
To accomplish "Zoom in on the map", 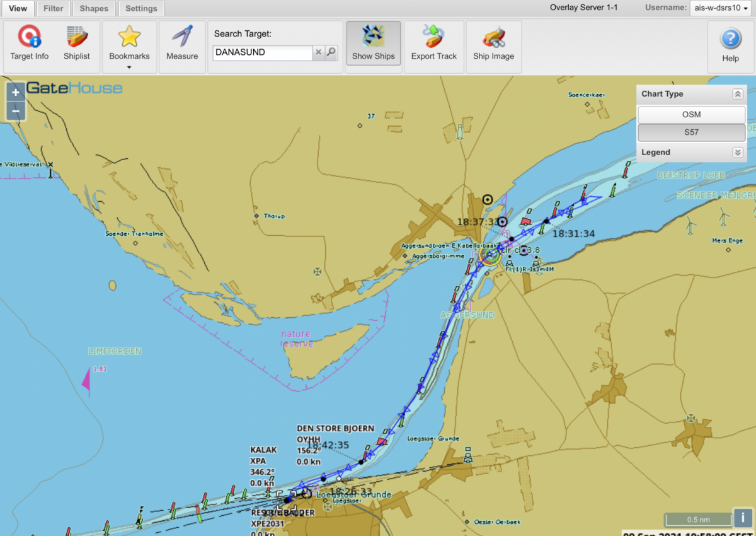I will [x=16, y=92].
